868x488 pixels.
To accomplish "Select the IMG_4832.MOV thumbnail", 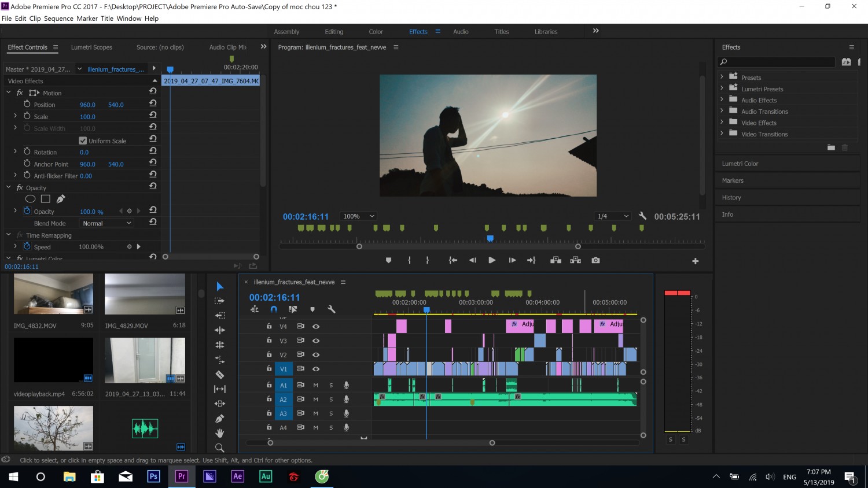I will 53,294.
